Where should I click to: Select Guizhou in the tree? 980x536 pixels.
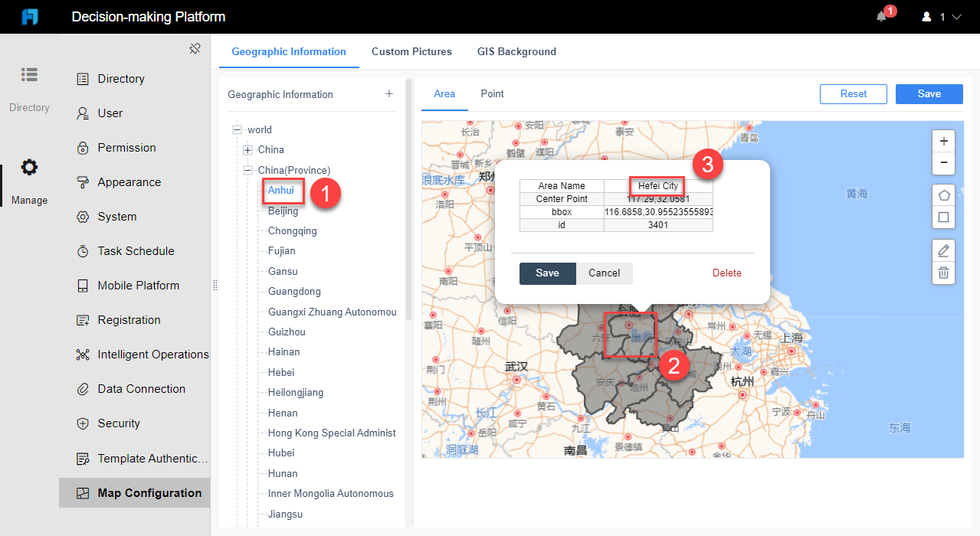coord(287,332)
